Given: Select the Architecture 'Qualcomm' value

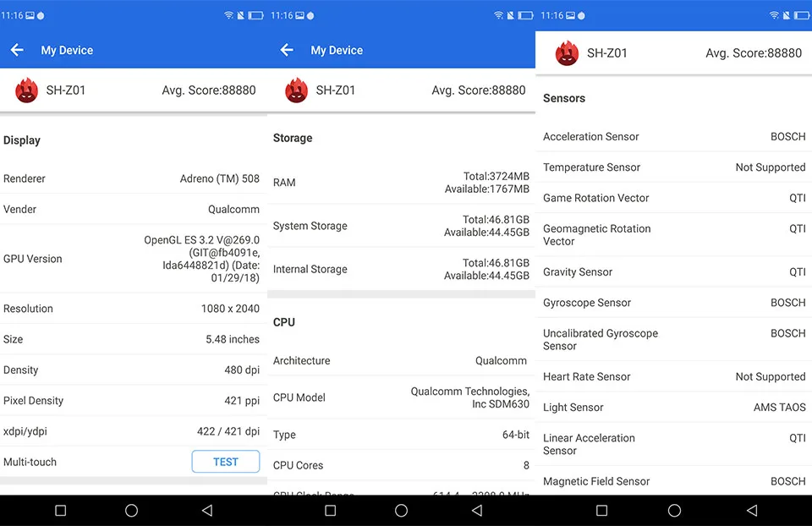Looking at the screenshot, I should pyautogui.click(x=501, y=361).
